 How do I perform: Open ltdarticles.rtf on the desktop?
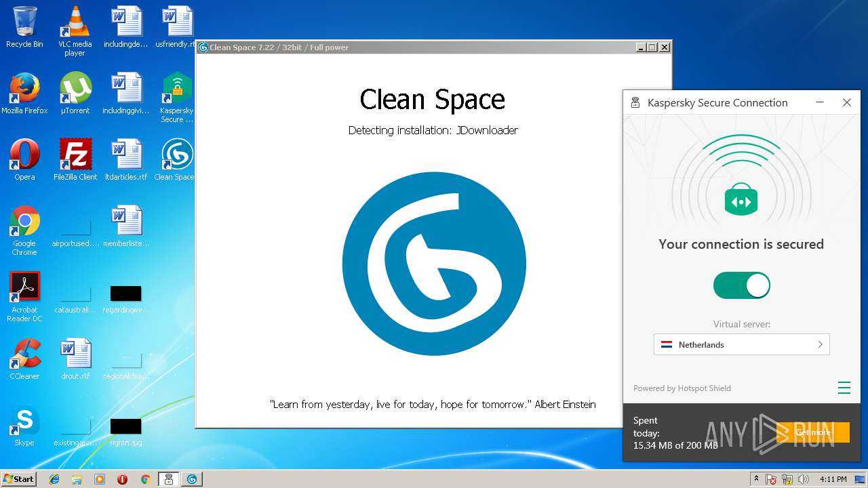(x=125, y=160)
